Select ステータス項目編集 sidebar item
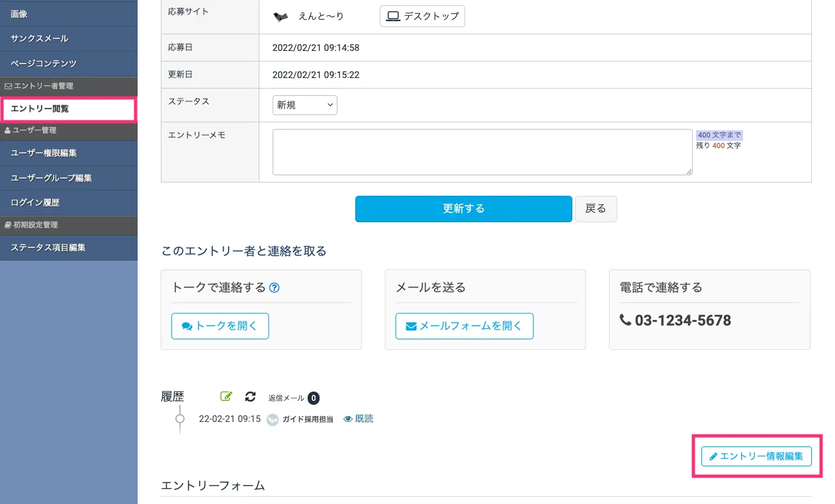This screenshot has height=504, width=835. point(69,248)
